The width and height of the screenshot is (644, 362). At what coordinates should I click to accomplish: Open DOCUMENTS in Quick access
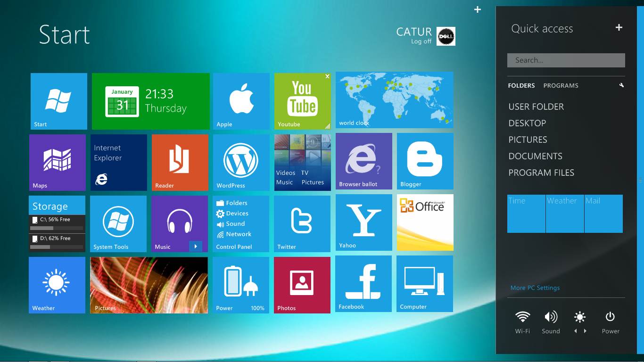(x=536, y=156)
